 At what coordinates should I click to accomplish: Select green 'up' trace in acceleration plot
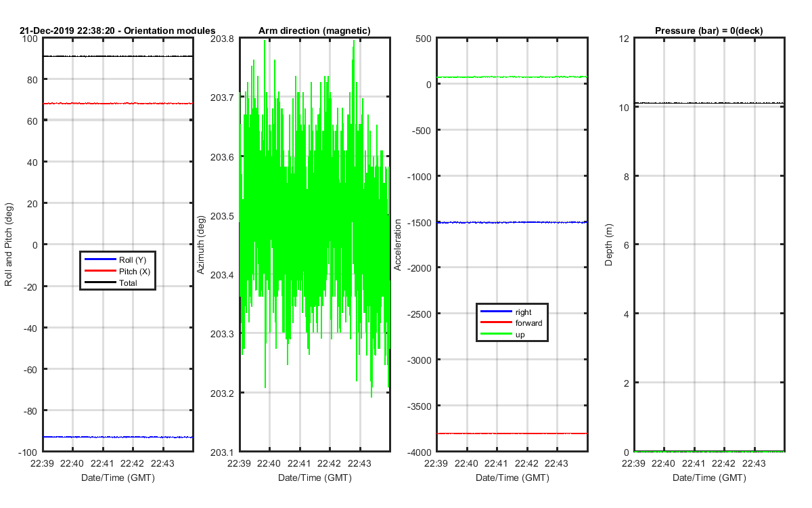coord(512,77)
